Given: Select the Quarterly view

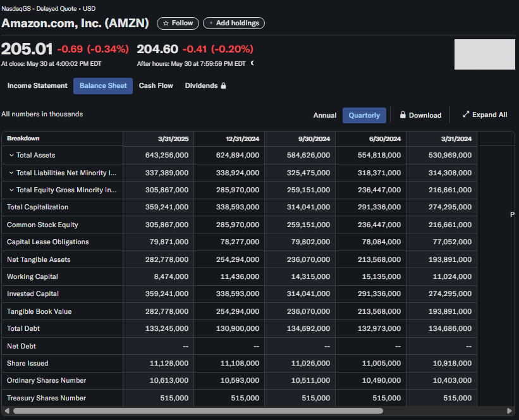Looking at the screenshot, I should pos(364,115).
